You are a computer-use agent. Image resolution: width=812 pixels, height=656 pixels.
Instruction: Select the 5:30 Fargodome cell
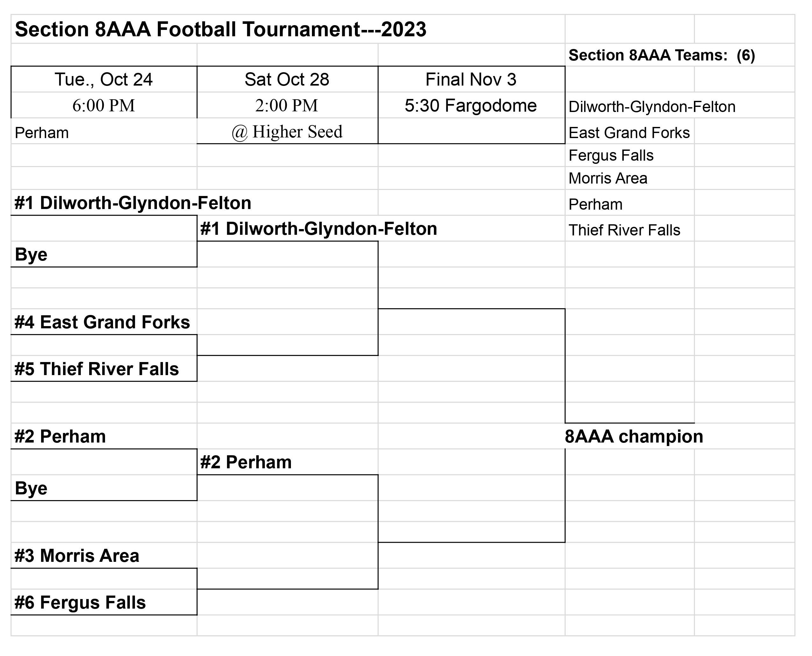tap(471, 105)
